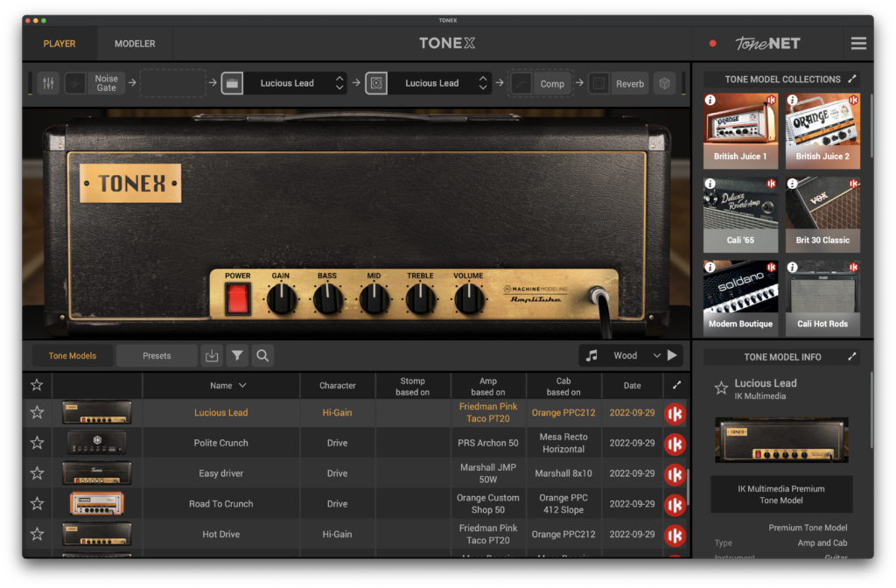Open the British Juice 2 collection
Image resolution: width=896 pixels, height=588 pixels.
pos(822,131)
